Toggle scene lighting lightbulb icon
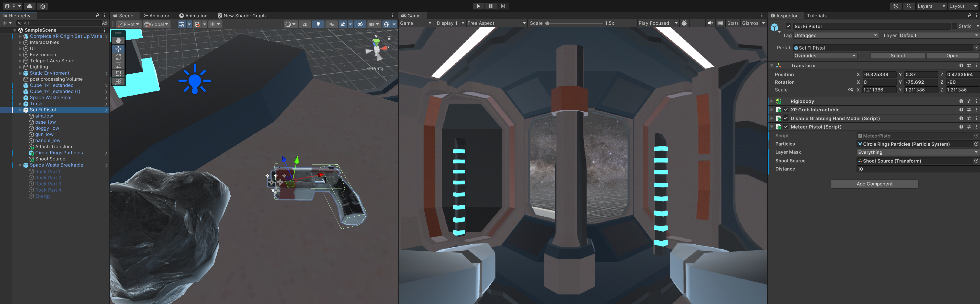 coord(318,24)
